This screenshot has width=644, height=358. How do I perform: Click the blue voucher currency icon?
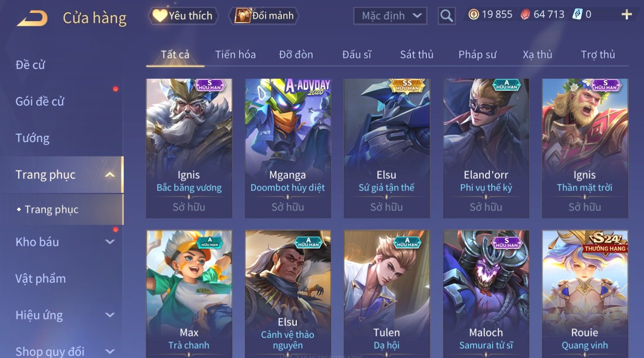(x=578, y=15)
